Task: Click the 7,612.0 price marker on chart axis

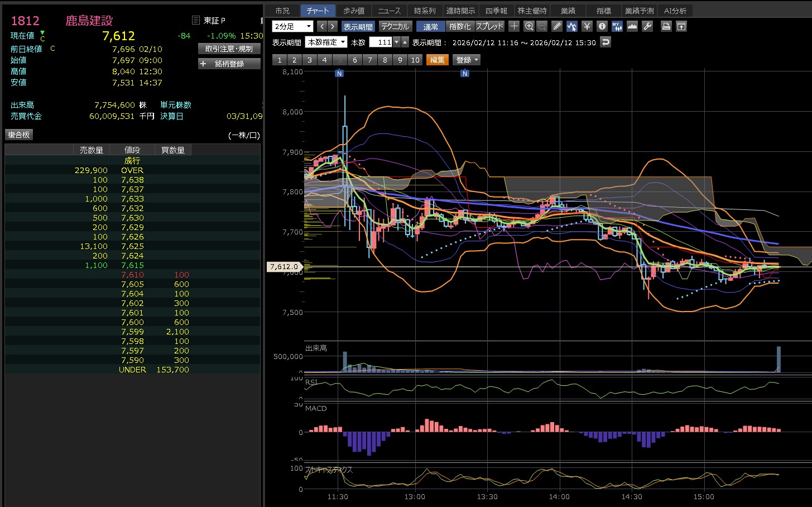Action: pos(284,267)
